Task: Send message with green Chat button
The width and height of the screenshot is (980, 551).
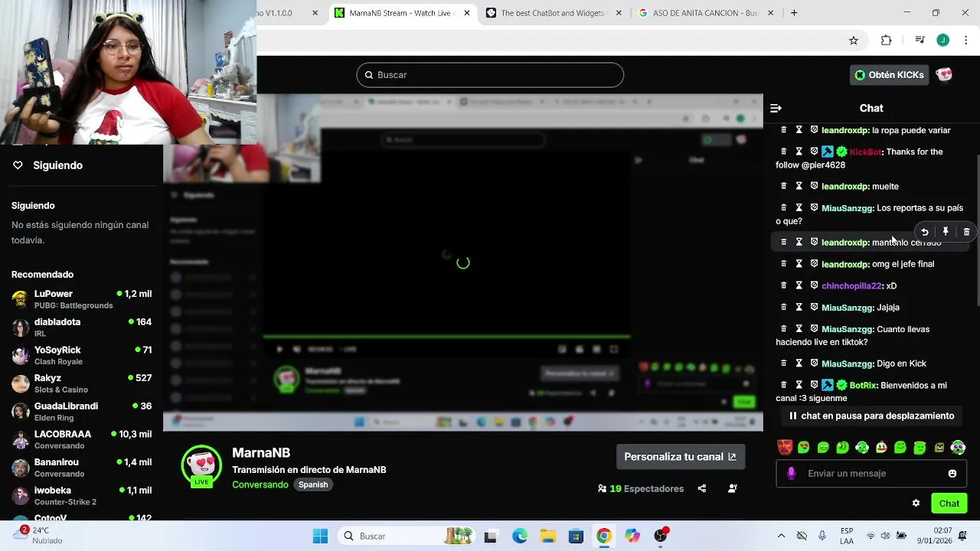Action: (x=949, y=504)
